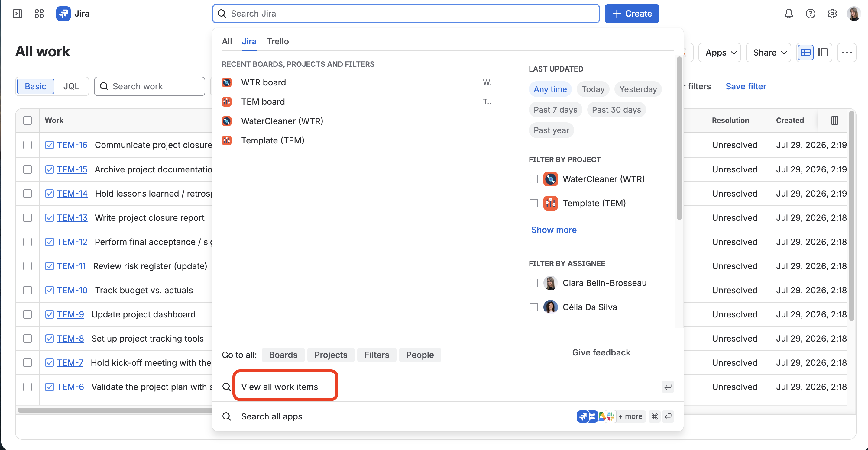Open the more actions ellipsis button

[847, 53]
